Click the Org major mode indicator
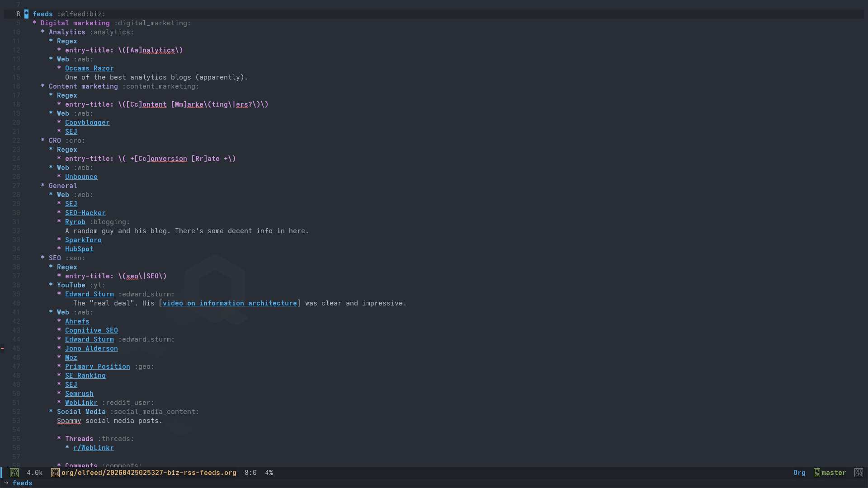The height and width of the screenshot is (488, 868). point(799,473)
